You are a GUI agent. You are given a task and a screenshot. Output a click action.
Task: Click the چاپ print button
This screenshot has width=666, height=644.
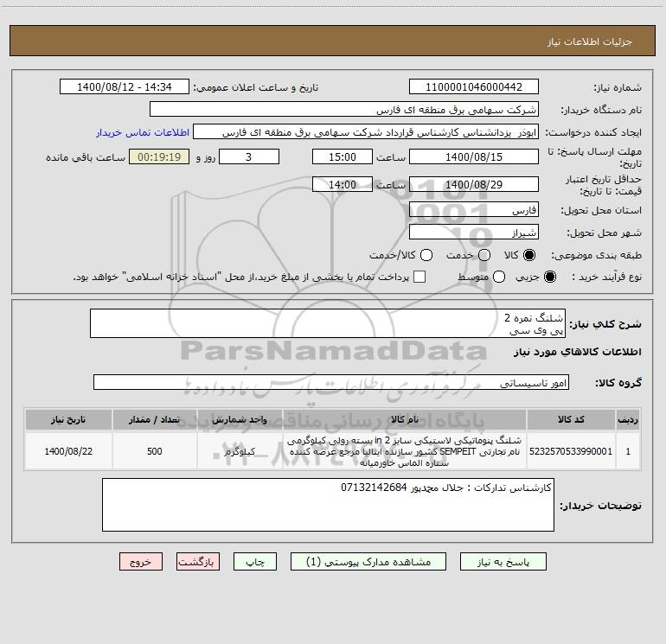pyautogui.click(x=255, y=561)
